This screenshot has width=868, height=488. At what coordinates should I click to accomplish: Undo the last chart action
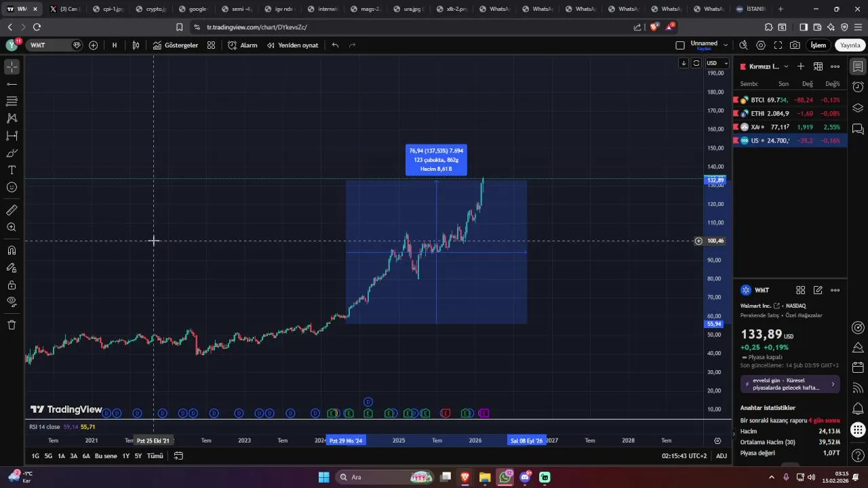(335, 45)
